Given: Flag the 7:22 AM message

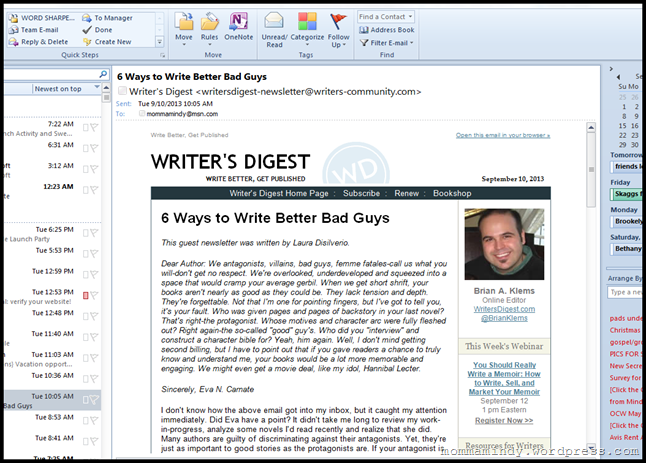Looking at the screenshot, I should coord(94,127).
